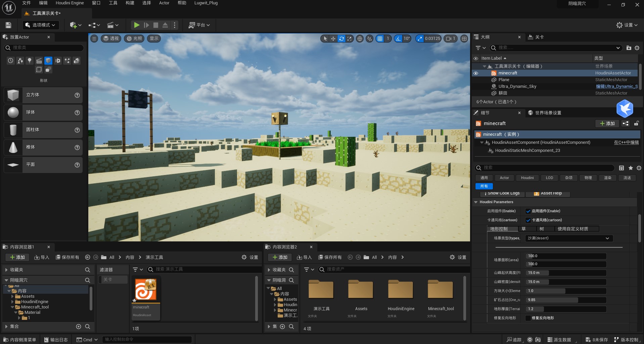Uncheck the 启用插件(Enable) checkbox
This screenshot has width=644, height=344.
[528, 211]
